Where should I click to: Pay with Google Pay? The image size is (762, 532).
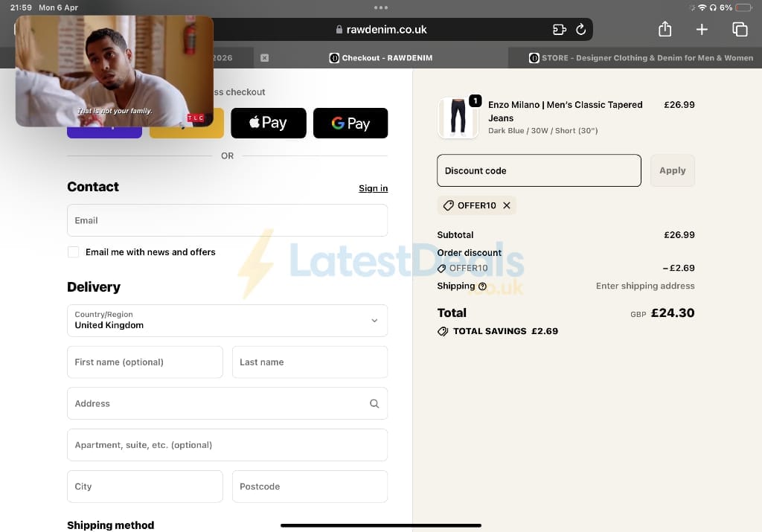(x=350, y=123)
